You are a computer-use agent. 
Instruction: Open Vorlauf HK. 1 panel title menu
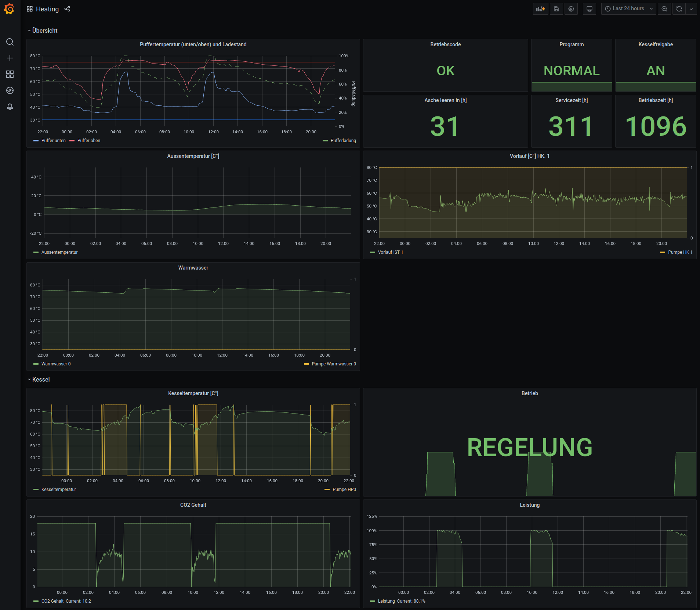click(x=530, y=156)
